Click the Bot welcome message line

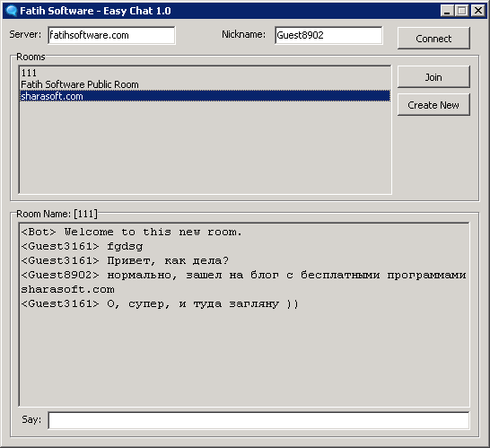pyautogui.click(x=131, y=232)
